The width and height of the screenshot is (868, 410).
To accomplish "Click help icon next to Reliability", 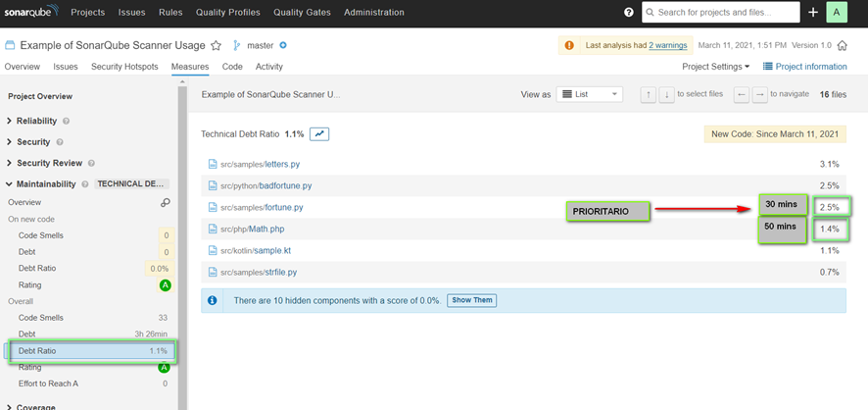I will click(x=66, y=121).
